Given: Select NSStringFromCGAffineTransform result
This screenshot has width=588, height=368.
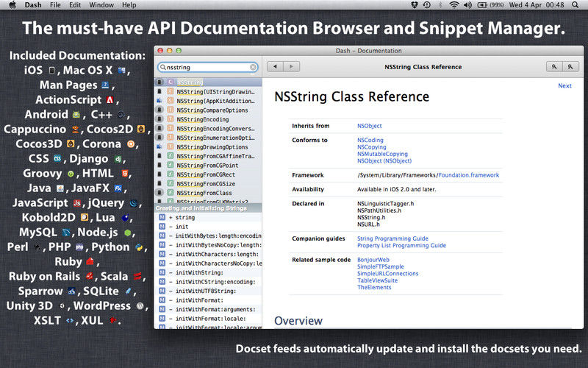Looking at the screenshot, I should click(x=208, y=156).
